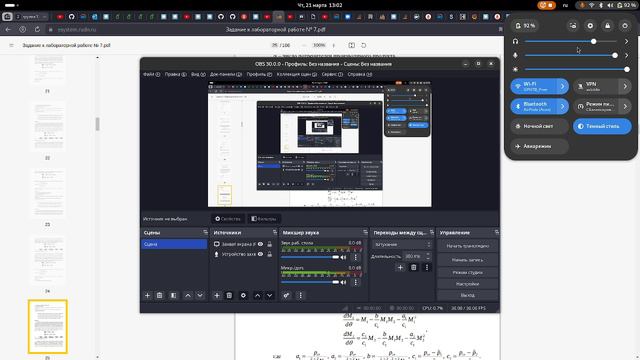Screen dimensions: 640x360
Task: Add a new scene in Сцены dock
Action: click(147, 295)
